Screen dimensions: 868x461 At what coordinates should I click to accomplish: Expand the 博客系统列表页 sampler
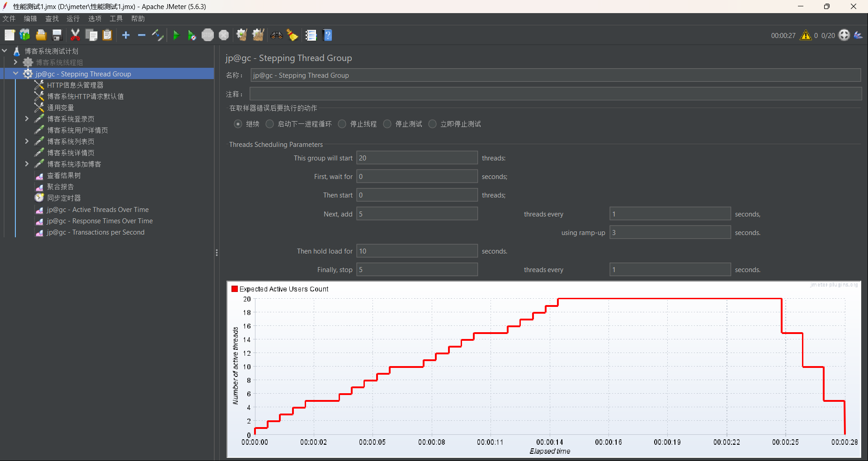(27, 141)
